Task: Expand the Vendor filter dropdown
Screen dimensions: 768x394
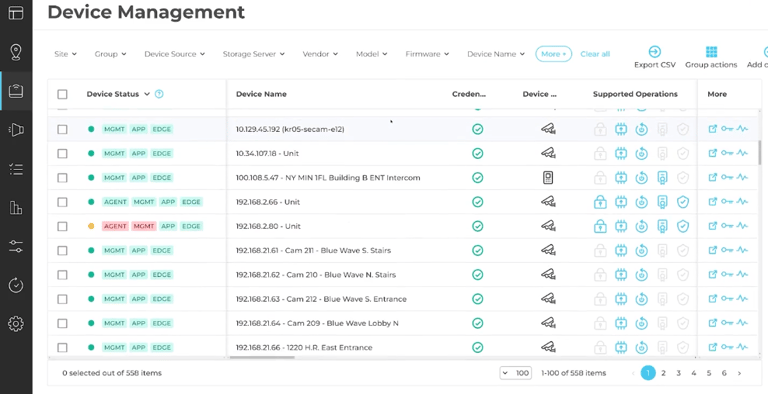Action: (320, 54)
